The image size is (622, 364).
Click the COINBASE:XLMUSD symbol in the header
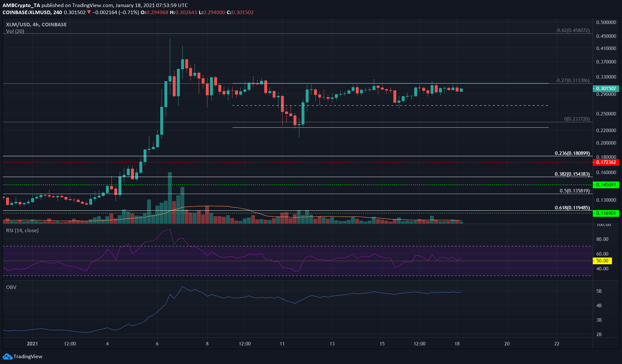27,13
